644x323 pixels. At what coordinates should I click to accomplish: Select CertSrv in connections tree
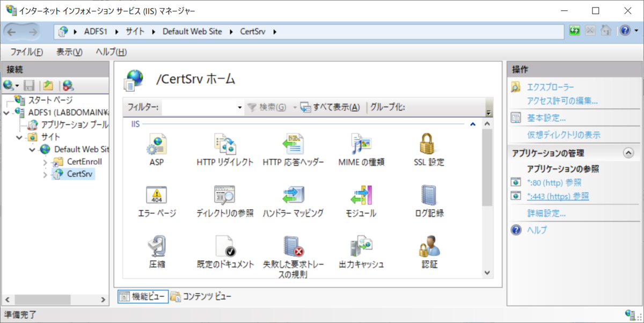79,174
